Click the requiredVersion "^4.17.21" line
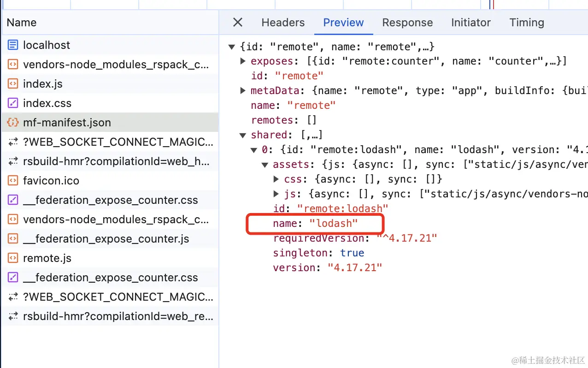This screenshot has height=368, width=588. [355, 238]
